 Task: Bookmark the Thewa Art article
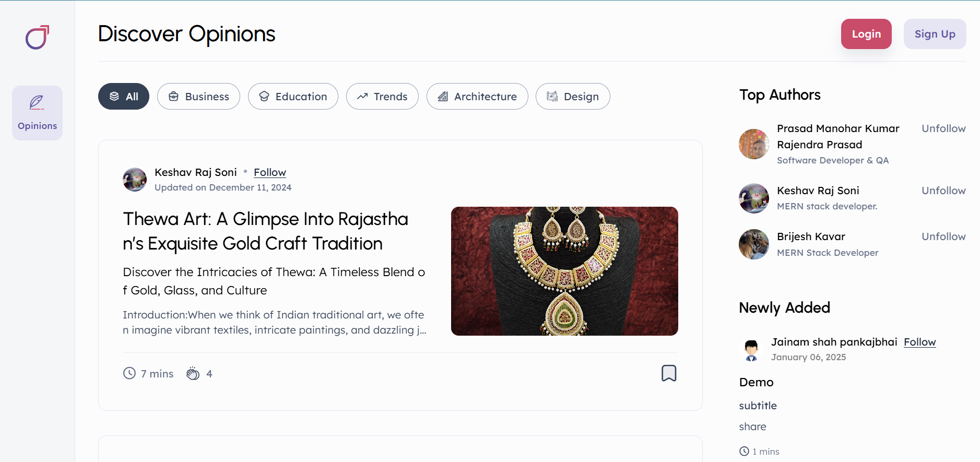point(668,373)
